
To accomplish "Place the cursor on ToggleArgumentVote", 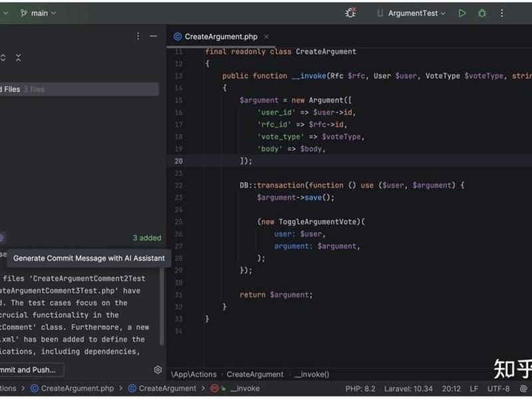I will [x=317, y=222].
